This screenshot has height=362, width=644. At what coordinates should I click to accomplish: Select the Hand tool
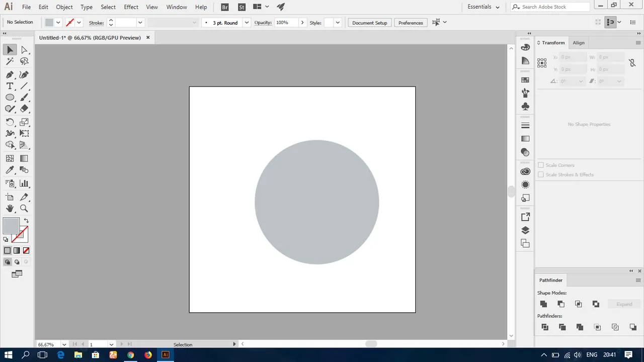point(10,208)
